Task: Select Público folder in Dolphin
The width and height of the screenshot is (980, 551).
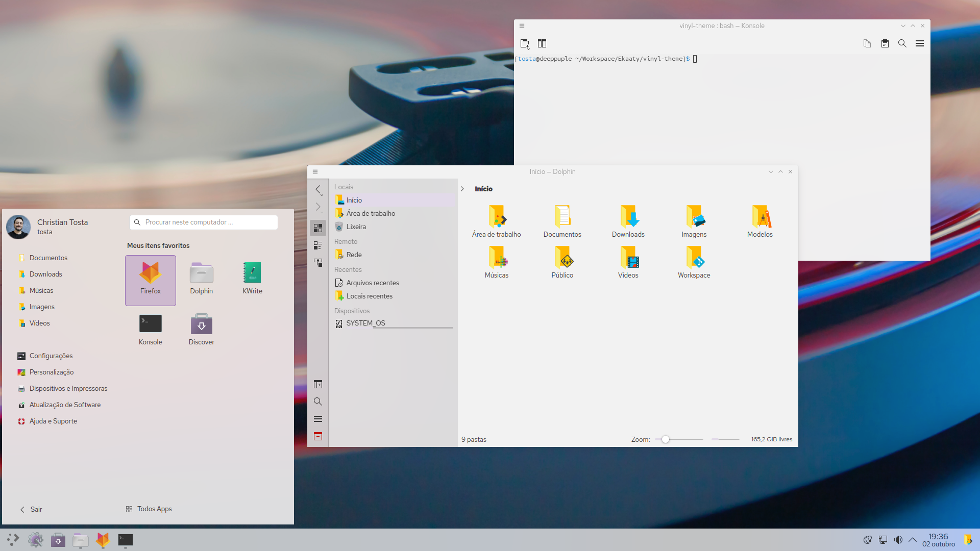Action: tap(562, 262)
